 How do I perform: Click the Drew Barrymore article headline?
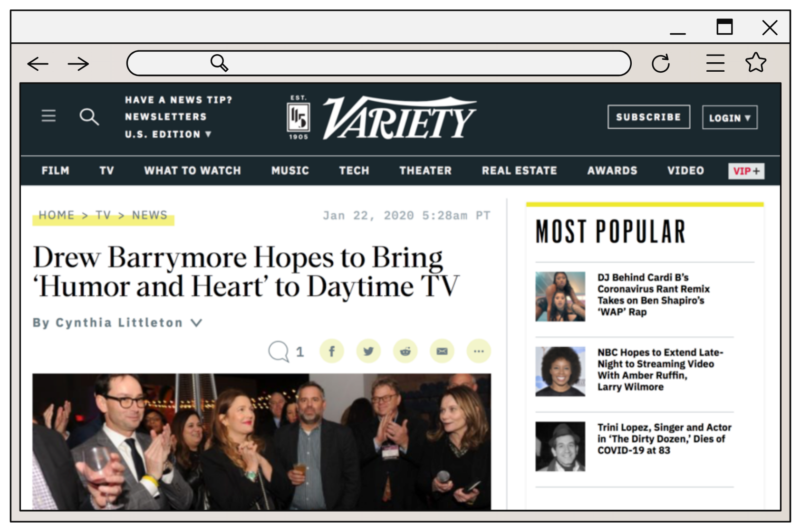(x=246, y=272)
